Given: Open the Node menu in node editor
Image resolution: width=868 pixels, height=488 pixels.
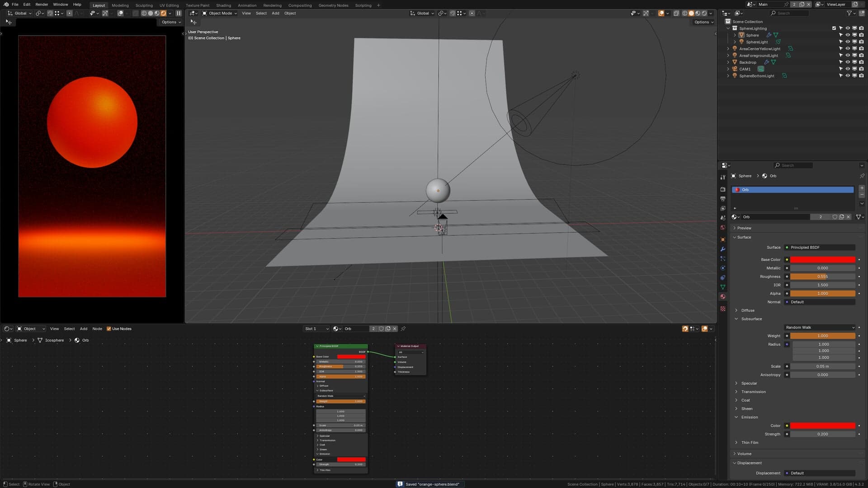Looking at the screenshot, I should coord(97,328).
